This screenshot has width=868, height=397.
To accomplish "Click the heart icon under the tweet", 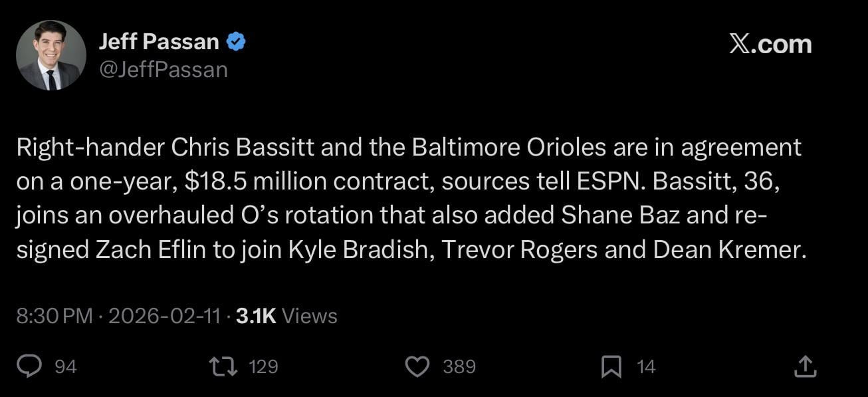I will pyautogui.click(x=417, y=366).
